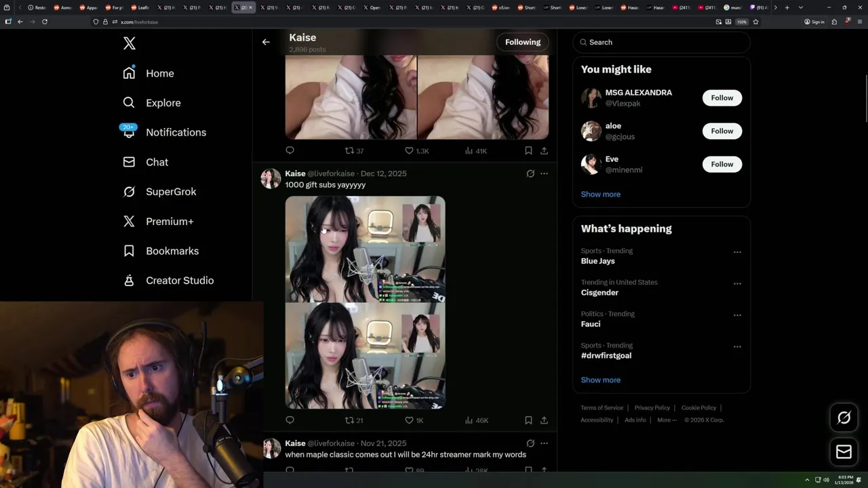Go to Home in sidebar

(149, 73)
